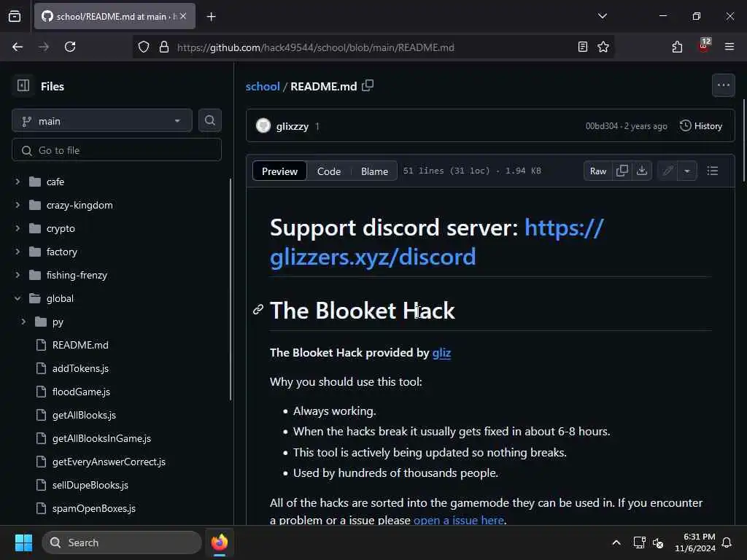
Task: Open addTokens.js file
Action: click(x=80, y=368)
